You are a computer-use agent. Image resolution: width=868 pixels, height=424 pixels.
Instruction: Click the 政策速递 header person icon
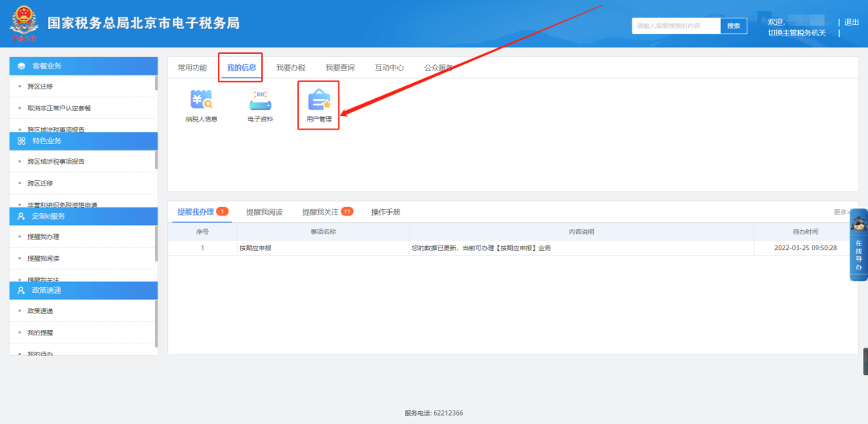tap(22, 290)
